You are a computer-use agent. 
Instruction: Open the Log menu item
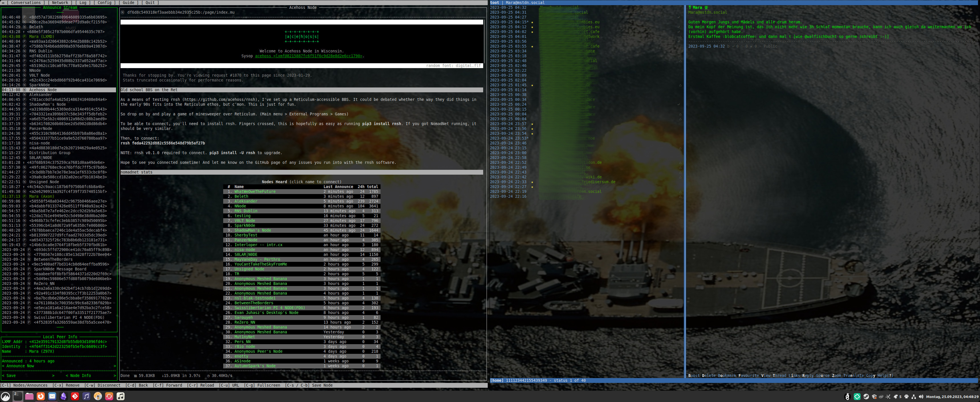point(83,3)
